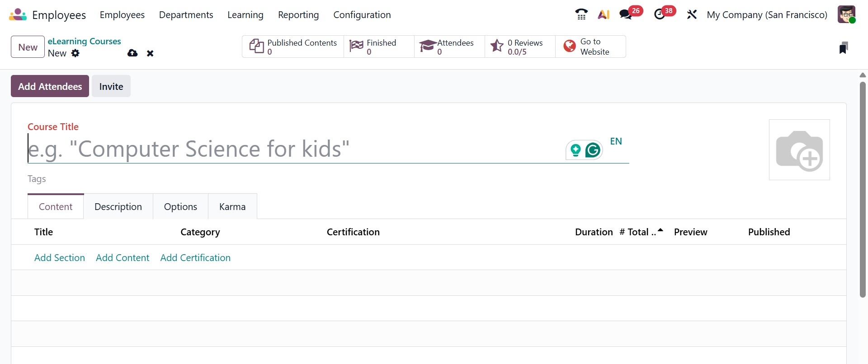
Task: Toggle optional columns arrow in table header
Action: click(660, 230)
